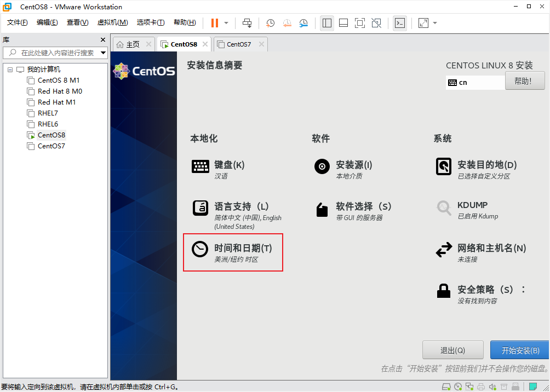Open the 时间和日期(T) settings
This screenshot has height=392, width=550.
pos(232,252)
